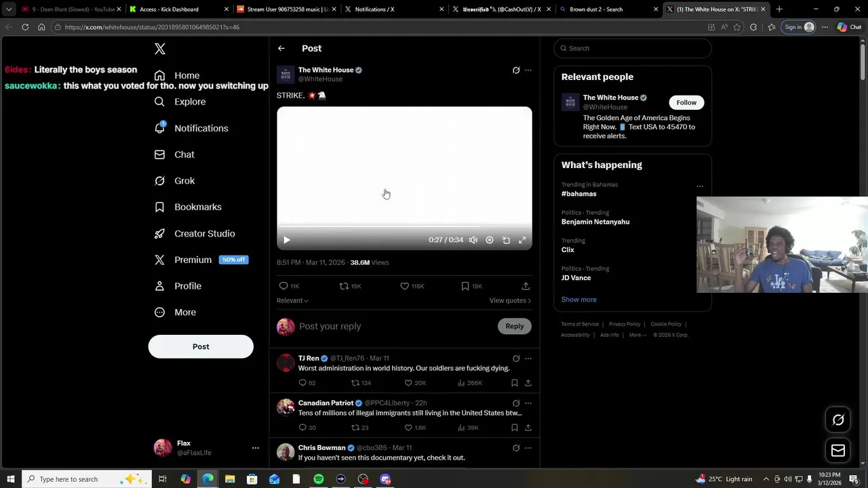Refresh the browser page
Image resolution: width=868 pixels, height=488 pixels.
pyautogui.click(x=25, y=27)
